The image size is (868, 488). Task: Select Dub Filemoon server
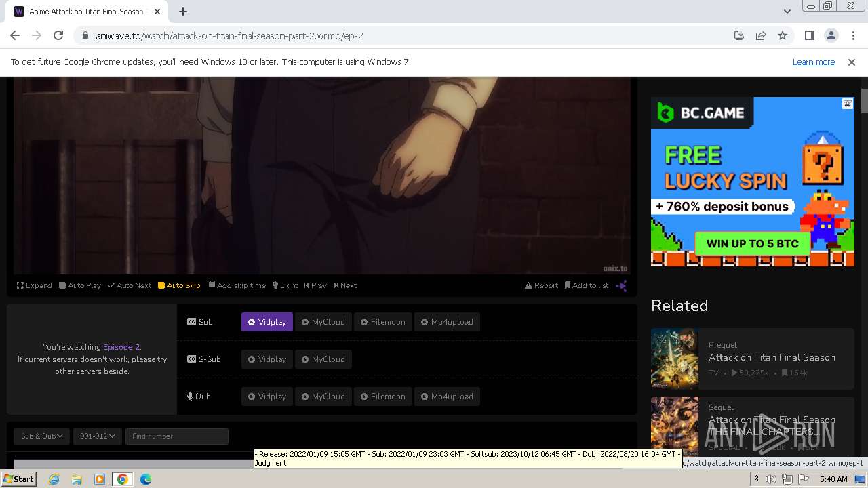(x=383, y=396)
